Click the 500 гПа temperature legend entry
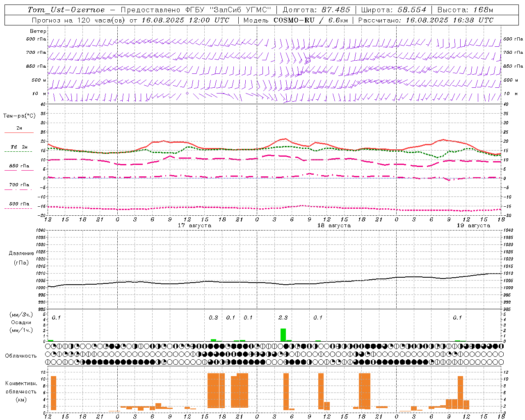Image resolution: width=525 pixels, height=420 pixels. click(19, 204)
